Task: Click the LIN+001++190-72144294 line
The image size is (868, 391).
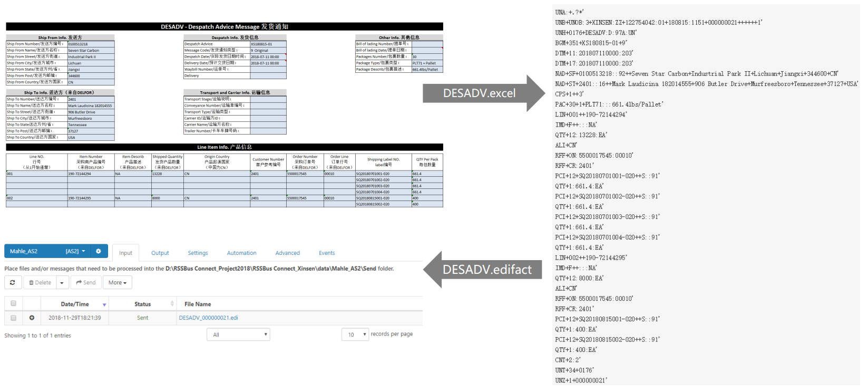Action: coord(591,115)
